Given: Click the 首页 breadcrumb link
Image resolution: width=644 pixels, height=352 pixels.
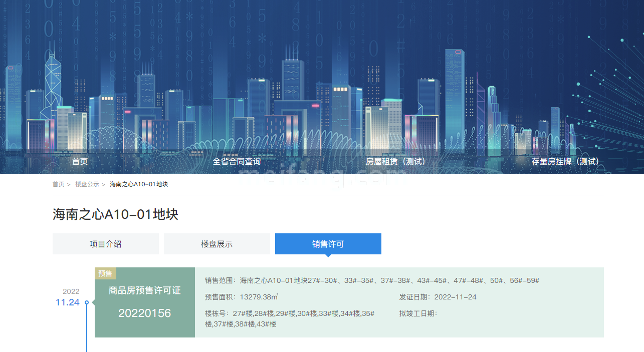Looking at the screenshot, I should 58,184.
